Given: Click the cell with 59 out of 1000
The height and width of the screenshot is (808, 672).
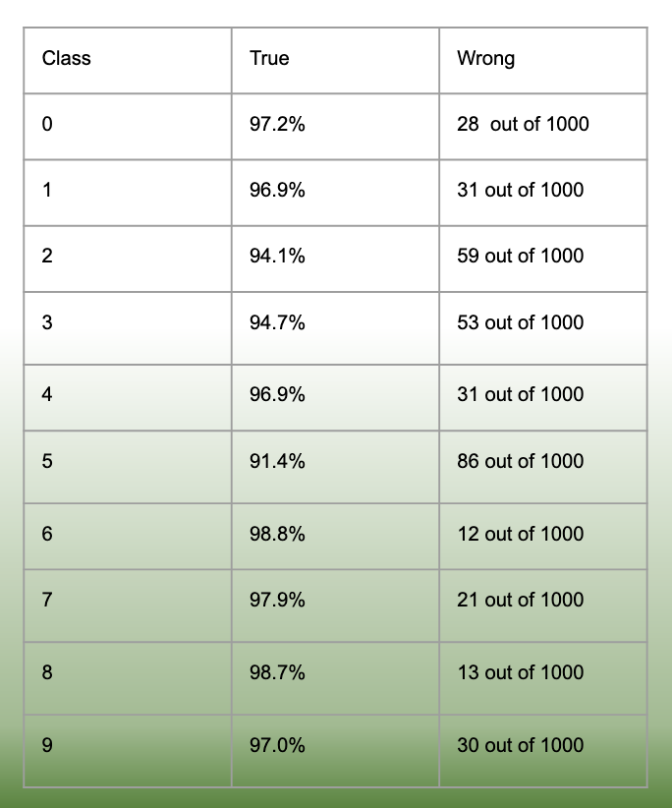Looking at the screenshot, I should click(520, 256).
